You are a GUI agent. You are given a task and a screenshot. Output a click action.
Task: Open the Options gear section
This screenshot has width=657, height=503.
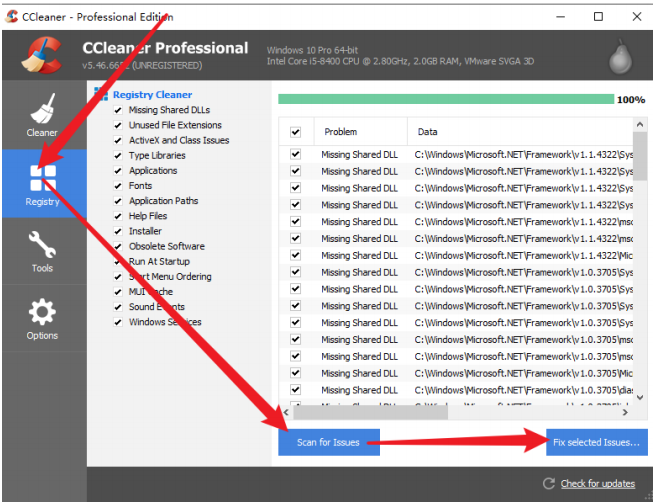pyautogui.click(x=42, y=319)
